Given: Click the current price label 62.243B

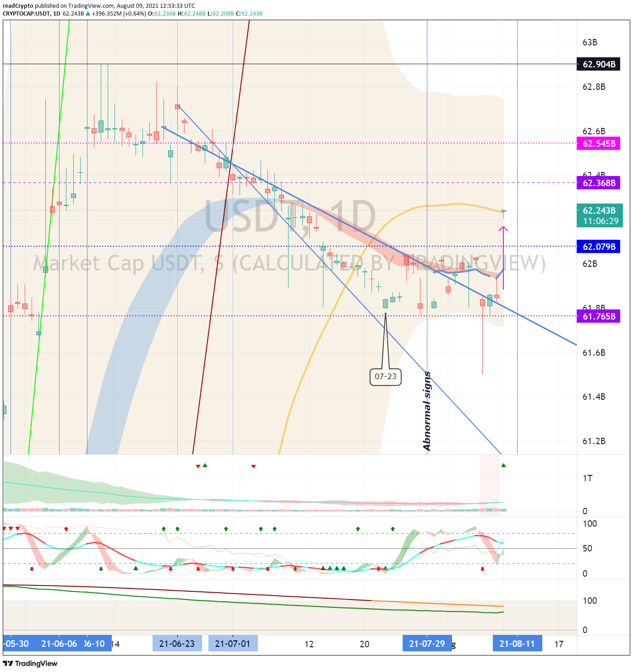Looking at the screenshot, I should point(599,210).
